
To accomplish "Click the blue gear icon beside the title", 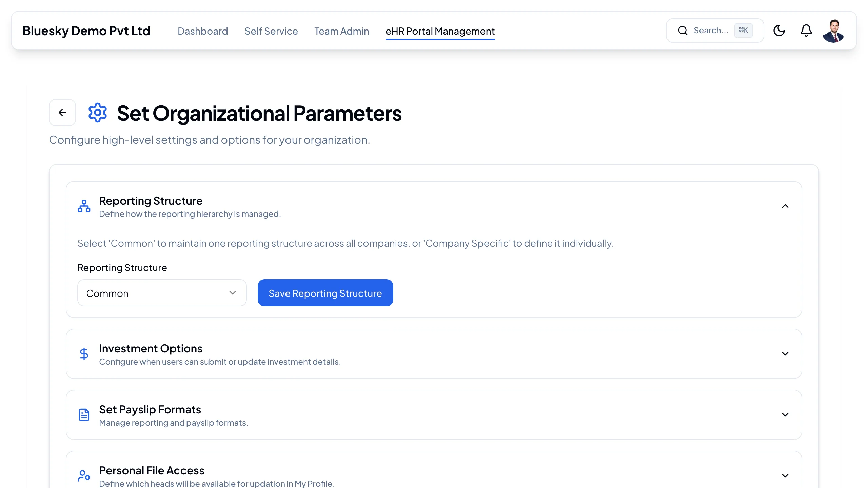I will (98, 113).
